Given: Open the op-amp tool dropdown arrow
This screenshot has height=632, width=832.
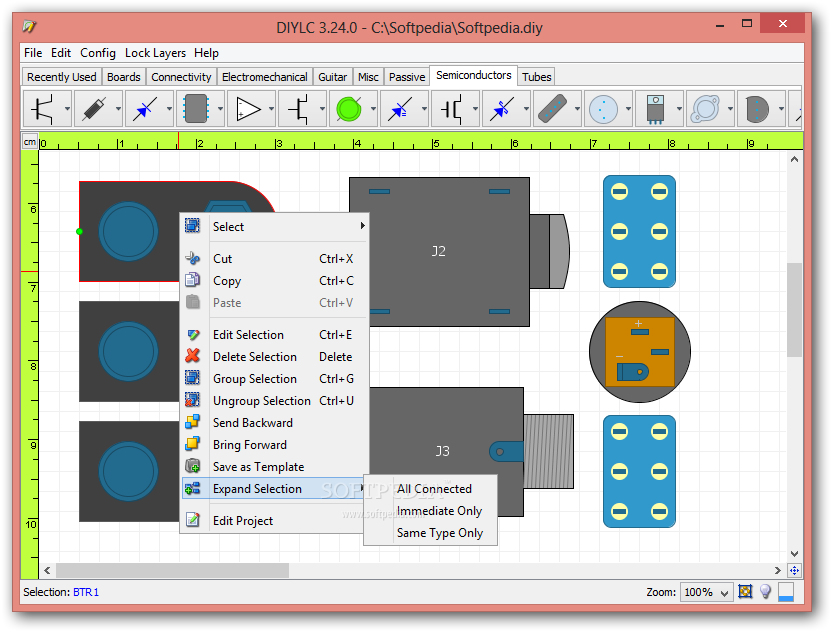Looking at the screenshot, I should pos(271,109).
